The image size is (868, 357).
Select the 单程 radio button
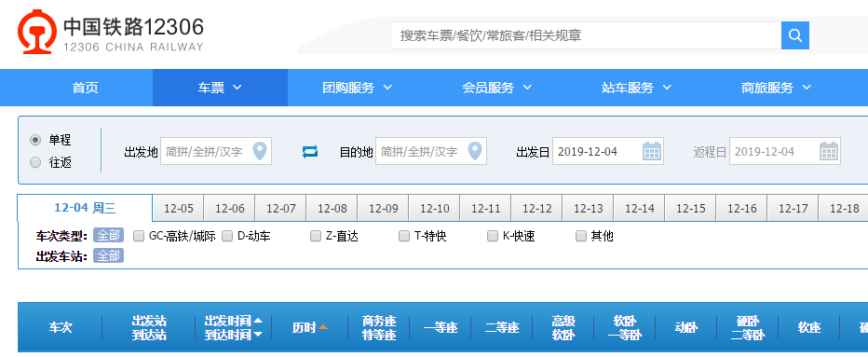[x=35, y=140]
